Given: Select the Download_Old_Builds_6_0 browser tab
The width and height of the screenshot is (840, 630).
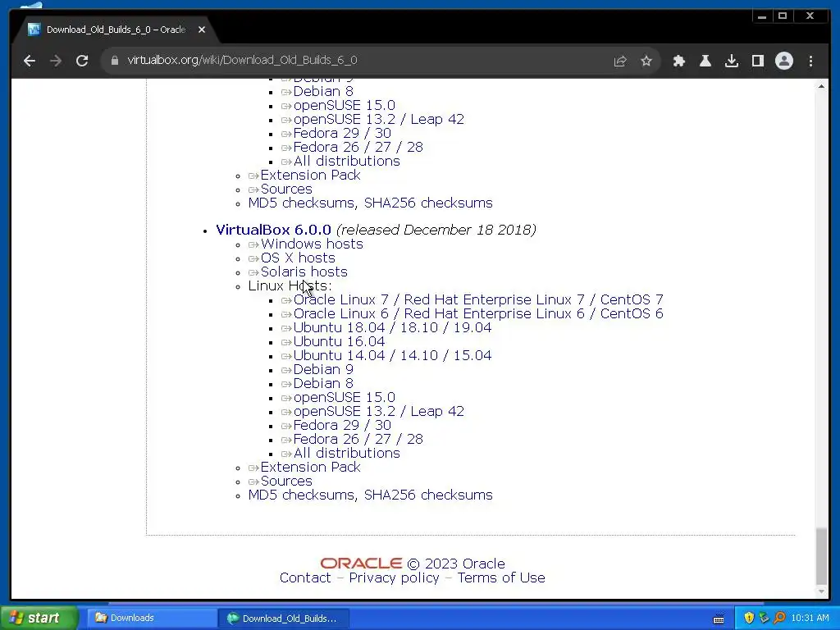Looking at the screenshot, I should (115, 30).
